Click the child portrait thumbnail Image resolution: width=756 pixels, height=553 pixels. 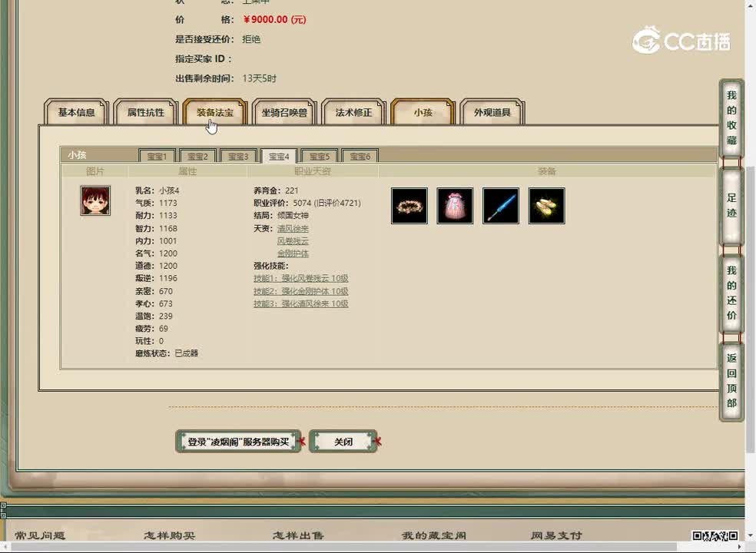point(95,200)
